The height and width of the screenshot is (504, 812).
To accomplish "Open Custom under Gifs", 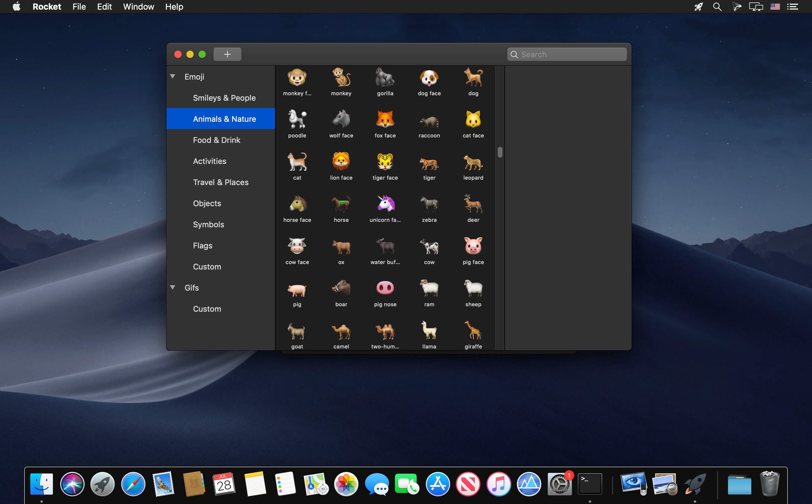I will [207, 309].
